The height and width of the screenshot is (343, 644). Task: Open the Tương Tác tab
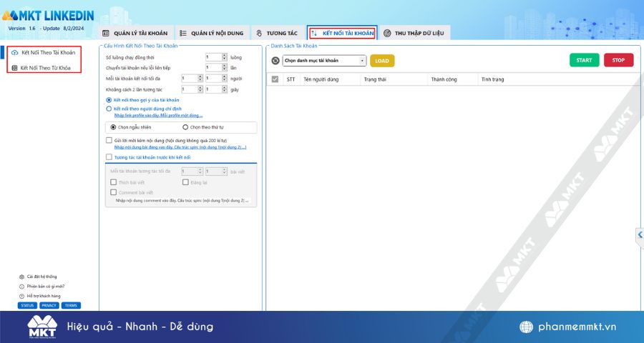click(x=277, y=33)
